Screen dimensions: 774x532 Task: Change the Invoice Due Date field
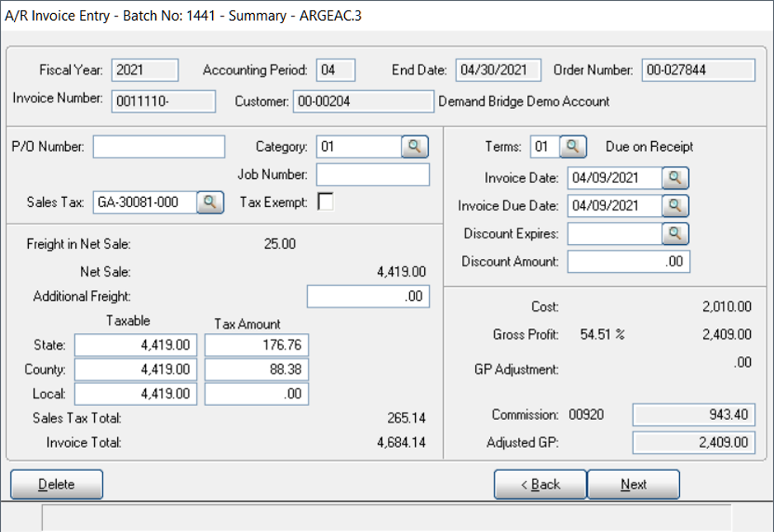click(x=615, y=206)
